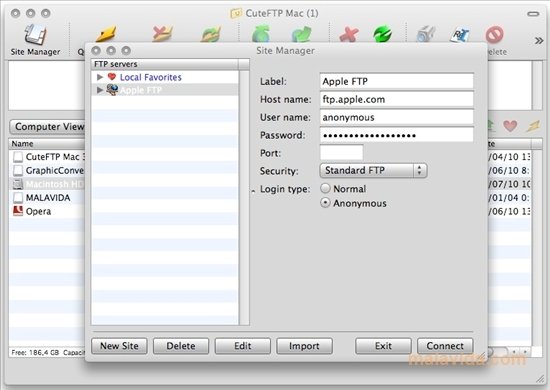The image size is (550, 390).
Task: Select the CuteFTP Mac file row
Action: click(47, 157)
